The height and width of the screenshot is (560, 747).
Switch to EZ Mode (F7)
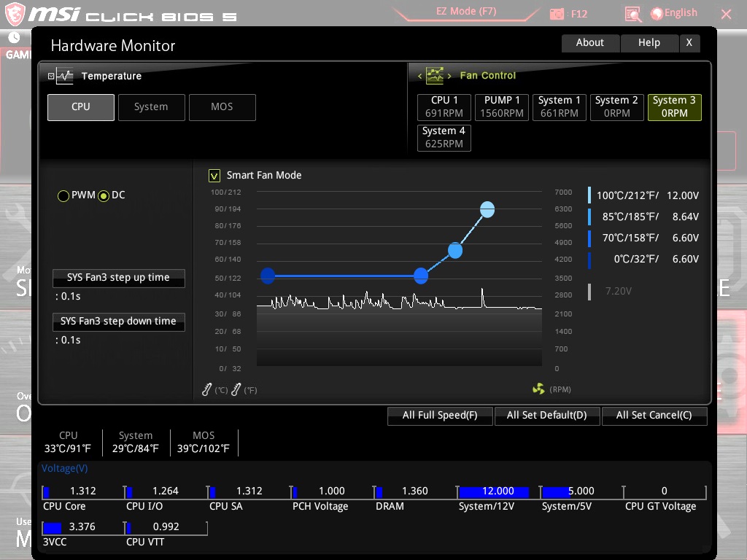pyautogui.click(x=466, y=12)
